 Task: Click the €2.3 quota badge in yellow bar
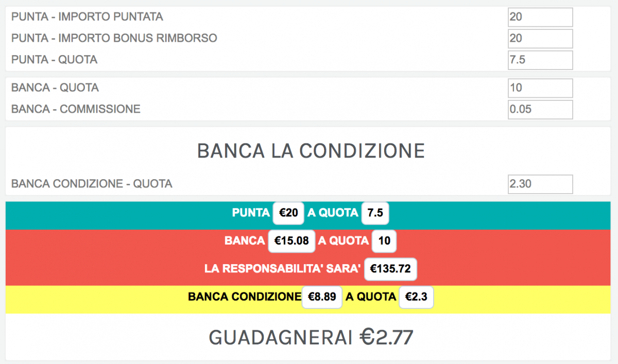(417, 297)
